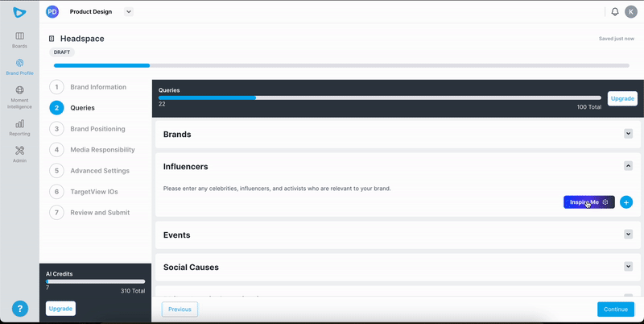The image size is (644, 324).
Task: Collapse the Influencers section
Action: [628, 166]
